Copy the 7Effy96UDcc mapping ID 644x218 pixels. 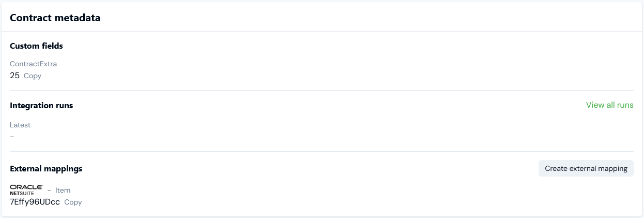click(73, 202)
